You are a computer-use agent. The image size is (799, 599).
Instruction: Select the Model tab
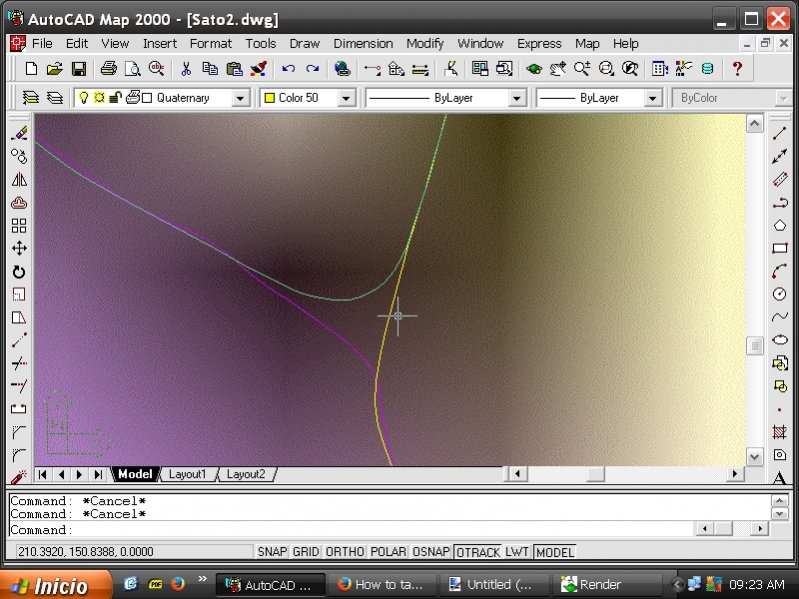[135, 474]
